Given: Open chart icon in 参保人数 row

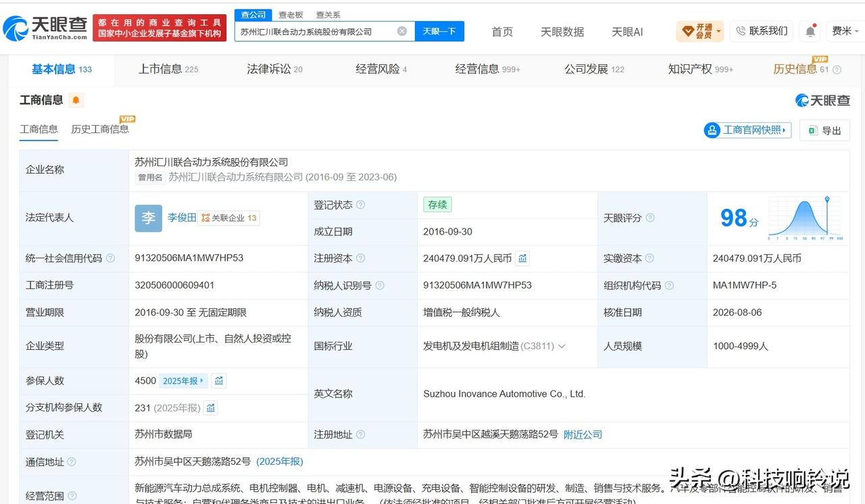Looking at the screenshot, I should (x=218, y=380).
